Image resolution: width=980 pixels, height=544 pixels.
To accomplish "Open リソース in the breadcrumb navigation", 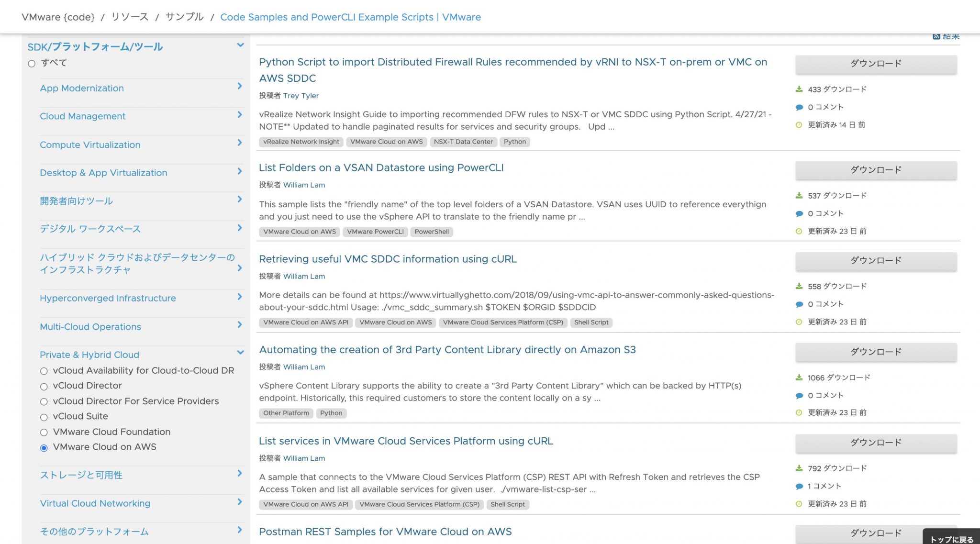I will click(130, 17).
